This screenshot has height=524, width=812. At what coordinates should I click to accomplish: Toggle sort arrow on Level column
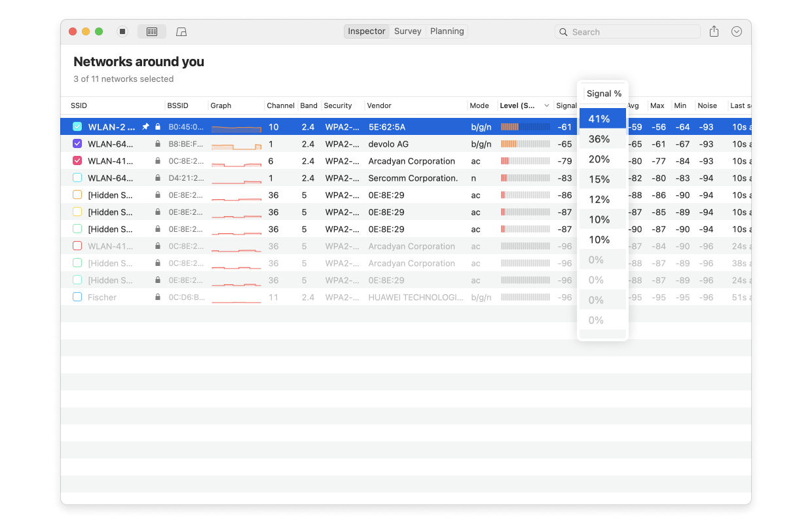click(547, 105)
